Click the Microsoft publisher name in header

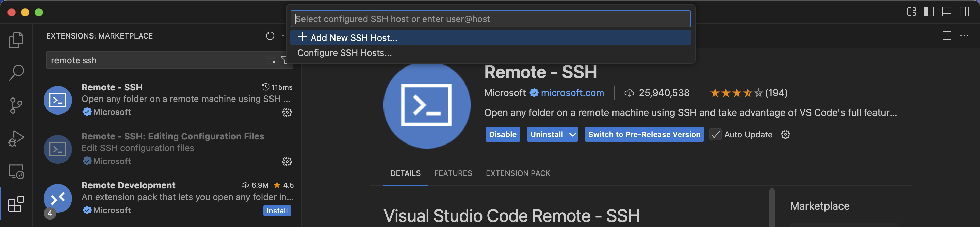coord(504,93)
